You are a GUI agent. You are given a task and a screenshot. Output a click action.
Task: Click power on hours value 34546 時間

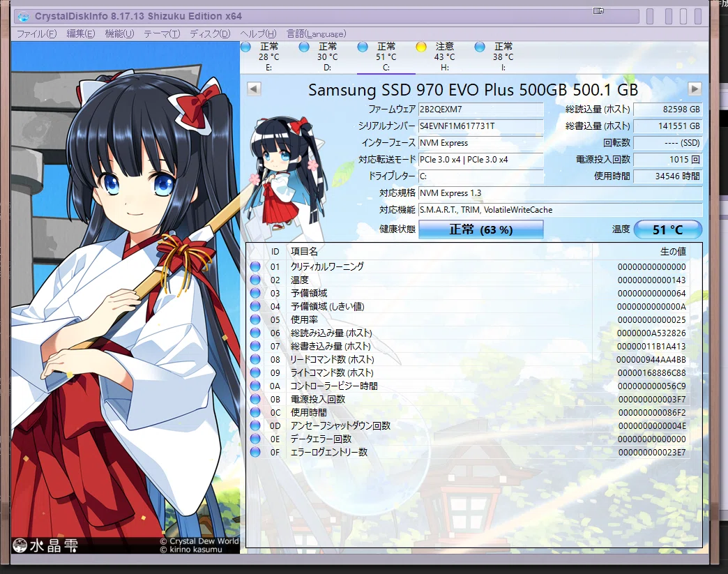tap(667, 176)
